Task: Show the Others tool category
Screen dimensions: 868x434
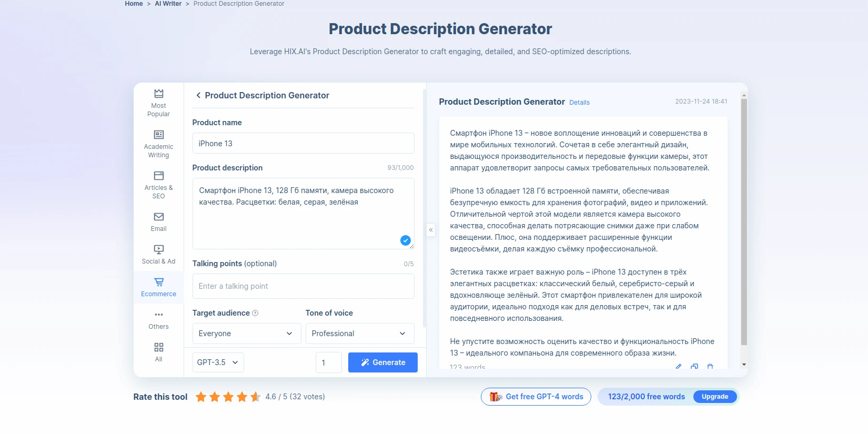Action: coord(158,319)
